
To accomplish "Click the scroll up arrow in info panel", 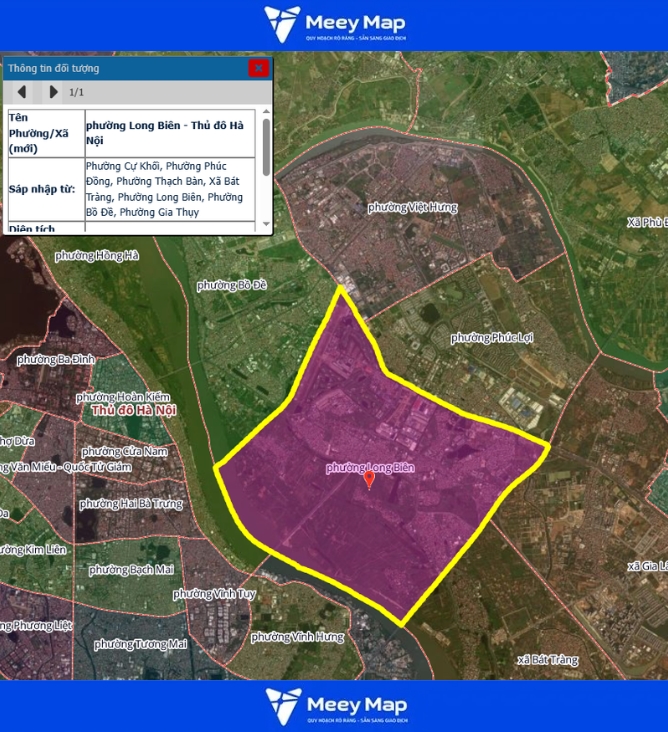I will pos(266,113).
